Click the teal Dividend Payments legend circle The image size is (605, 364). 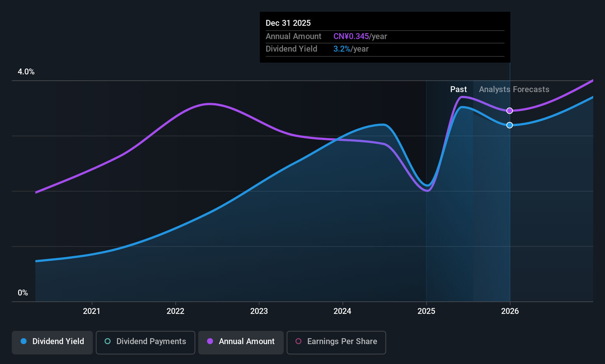[x=108, y=341]
